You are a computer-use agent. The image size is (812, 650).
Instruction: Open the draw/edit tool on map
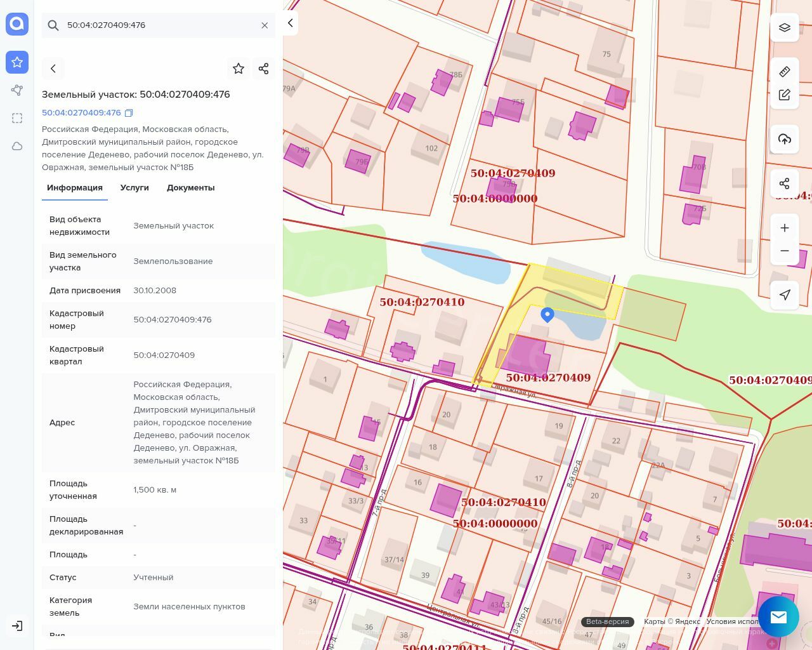pyautogui.click(x=784, y=95)
